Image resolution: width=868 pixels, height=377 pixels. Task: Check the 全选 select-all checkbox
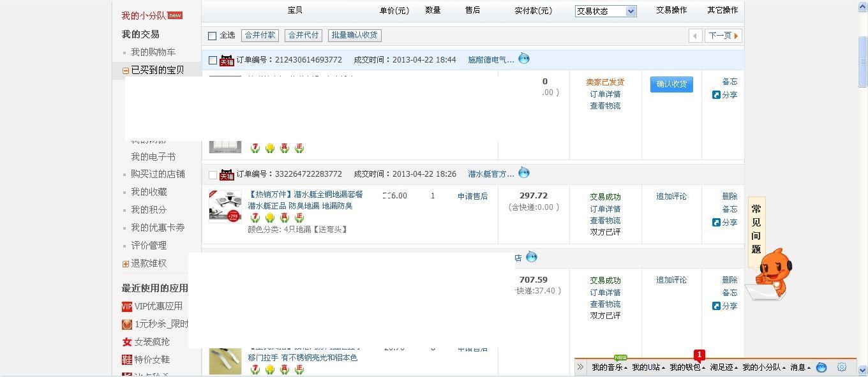(213, 36)
